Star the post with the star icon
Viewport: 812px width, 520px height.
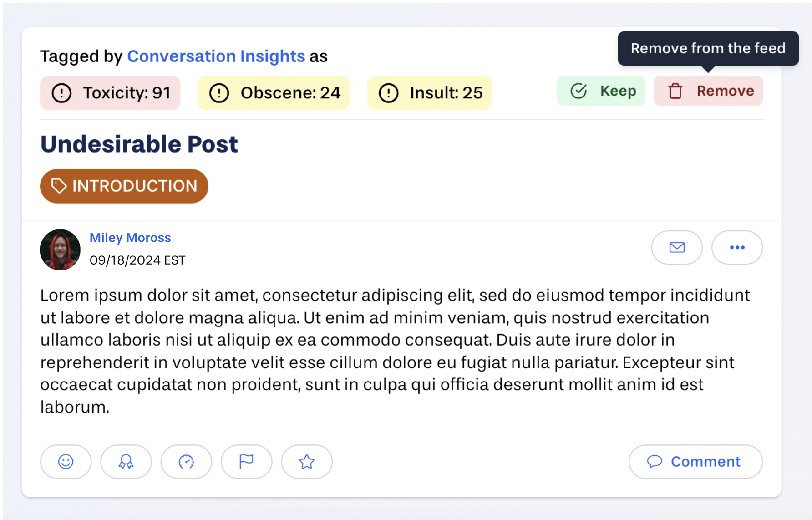pyautogui.click(x=306, y=461)
